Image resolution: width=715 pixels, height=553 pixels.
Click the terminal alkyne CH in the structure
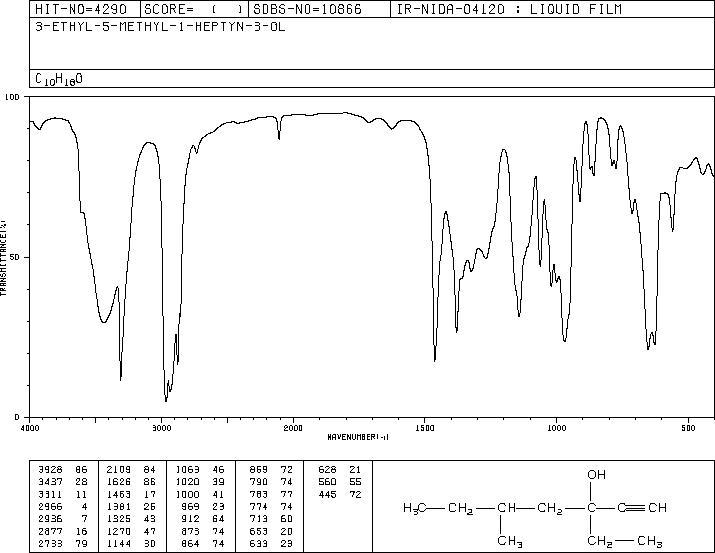(657, 507)
